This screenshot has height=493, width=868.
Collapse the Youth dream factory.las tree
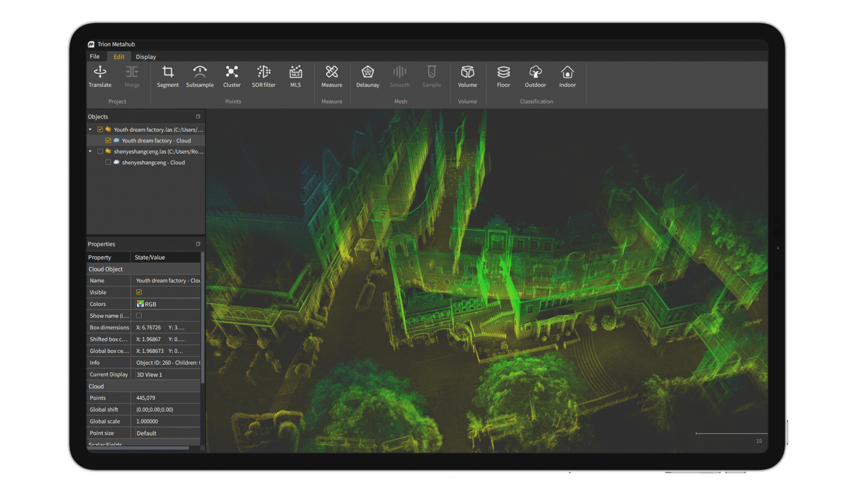(90, 130)
